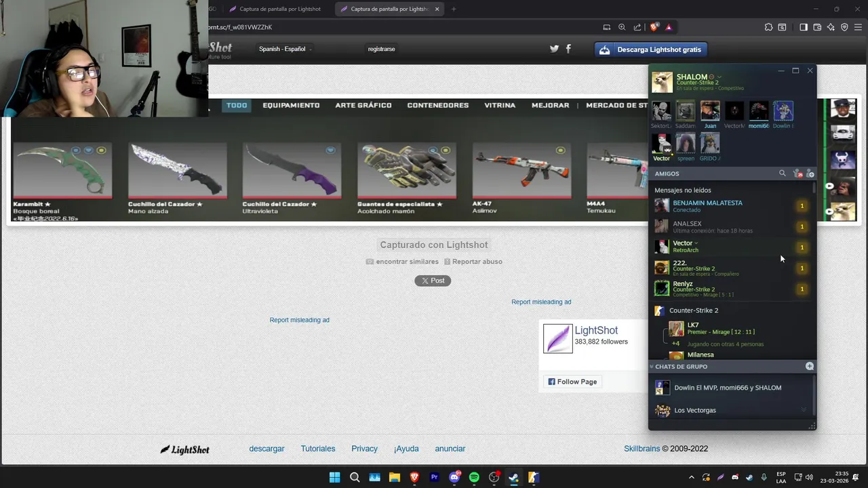Open the Privacy footer link

click(x=364, y=449)
